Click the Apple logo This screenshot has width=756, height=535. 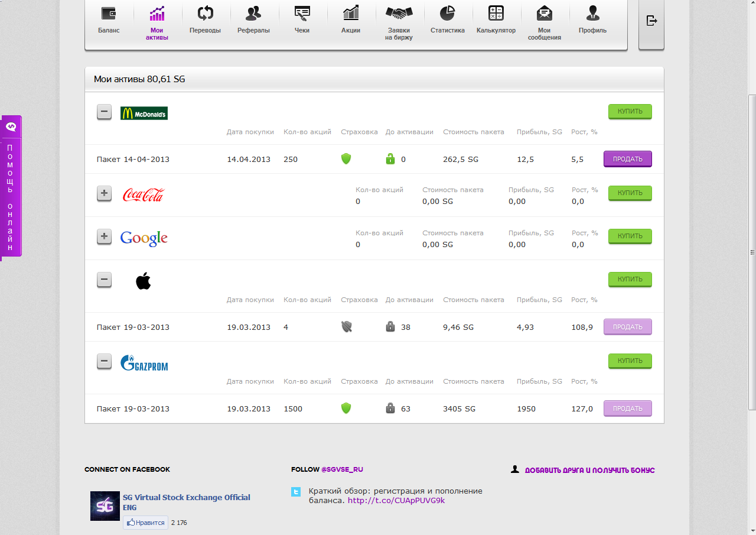click(144, 281)
